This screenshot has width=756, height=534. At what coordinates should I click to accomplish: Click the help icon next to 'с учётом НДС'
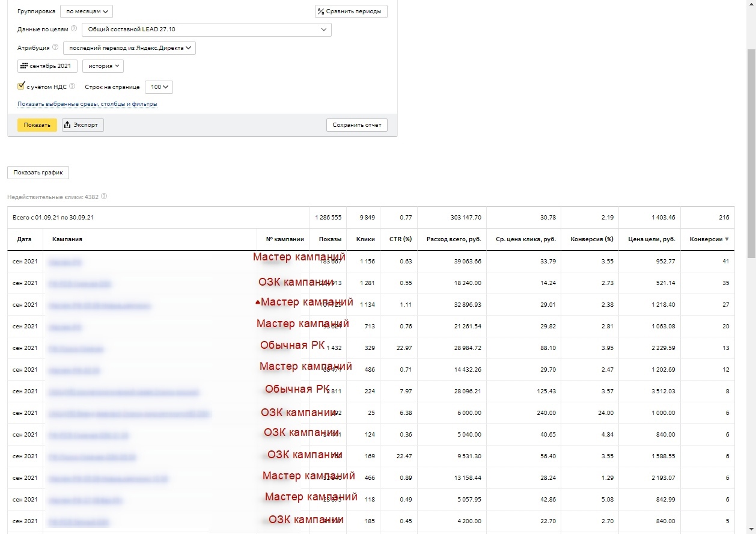point(72,87)
